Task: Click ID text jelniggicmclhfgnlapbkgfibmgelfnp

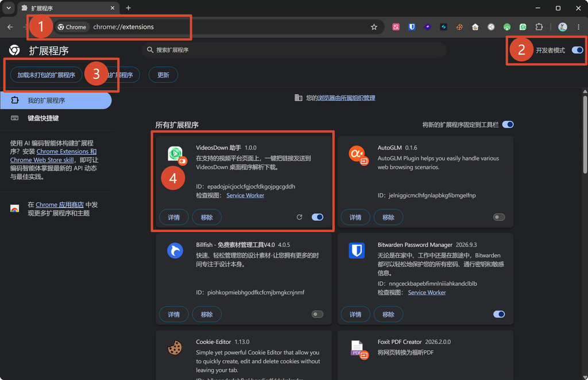Action: coord(432,195)
